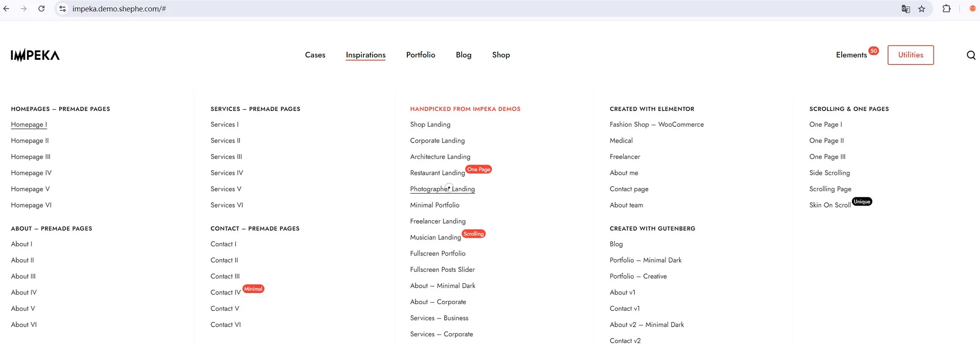Screen dimensions: 980x345
Task: Open Side Scrolling page
Action: tap(829, 173)
